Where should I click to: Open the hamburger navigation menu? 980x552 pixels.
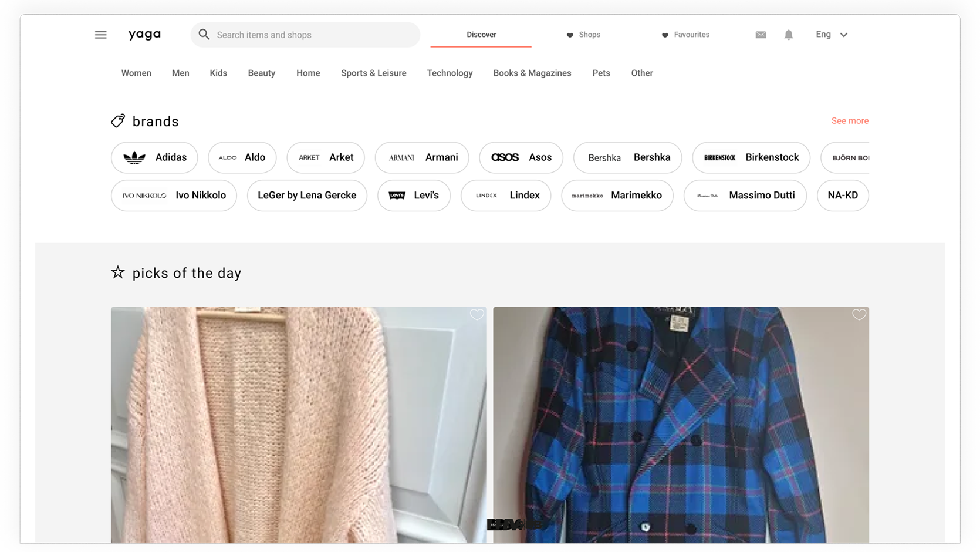(100, 35)
